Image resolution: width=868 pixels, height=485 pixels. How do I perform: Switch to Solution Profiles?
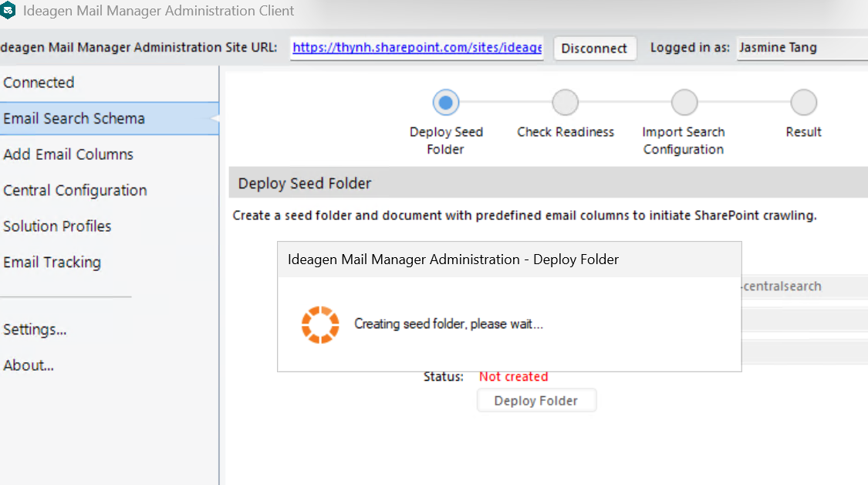tap(57, 226)
